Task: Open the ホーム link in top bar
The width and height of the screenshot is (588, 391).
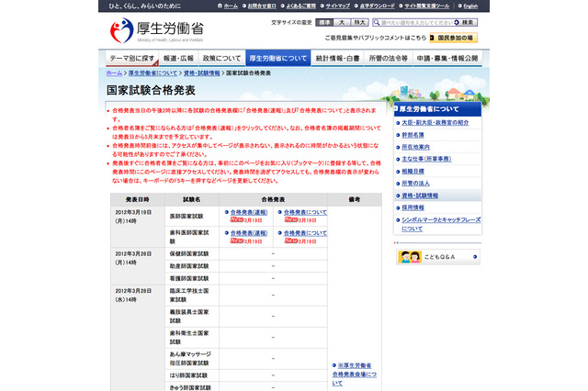Action: pos(231,6)
